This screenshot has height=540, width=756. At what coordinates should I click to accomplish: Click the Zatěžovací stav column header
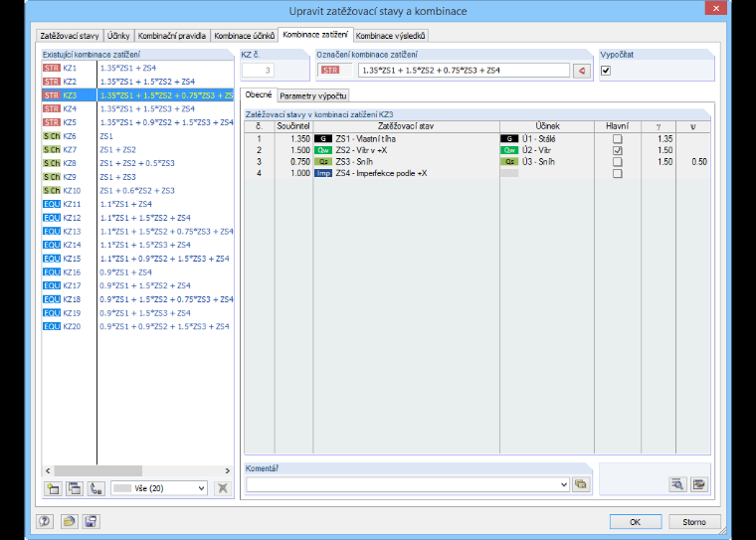pyautogui.click(x=406, y=126)
